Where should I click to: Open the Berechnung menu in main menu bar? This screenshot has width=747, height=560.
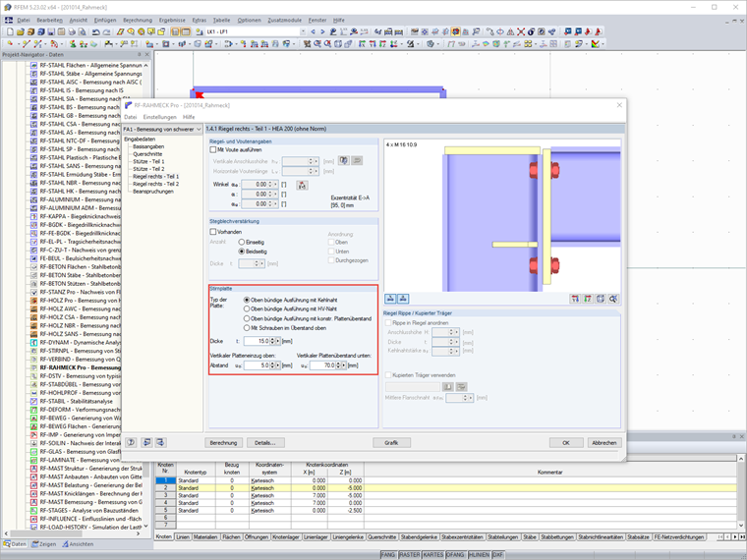(138, 20)
